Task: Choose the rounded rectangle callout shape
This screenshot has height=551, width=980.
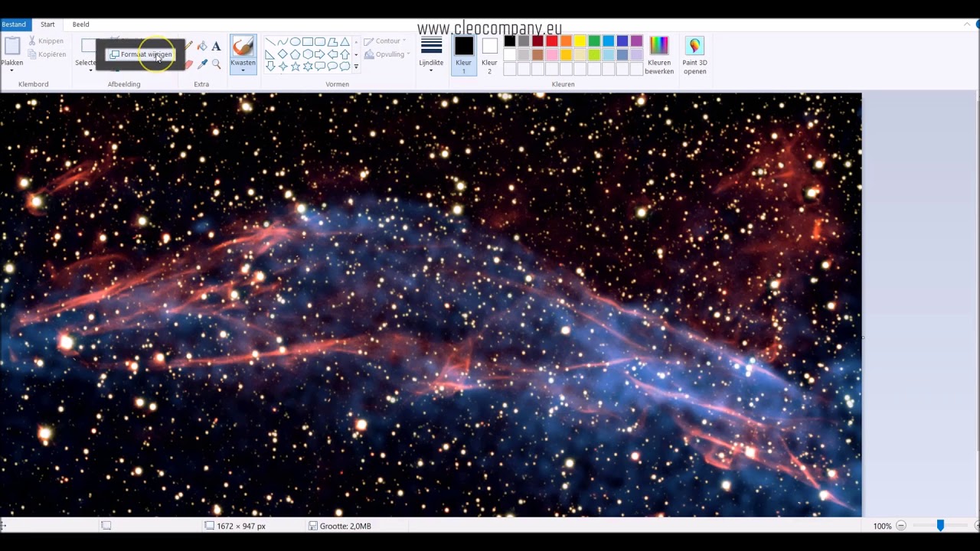Action: (320, 67)
